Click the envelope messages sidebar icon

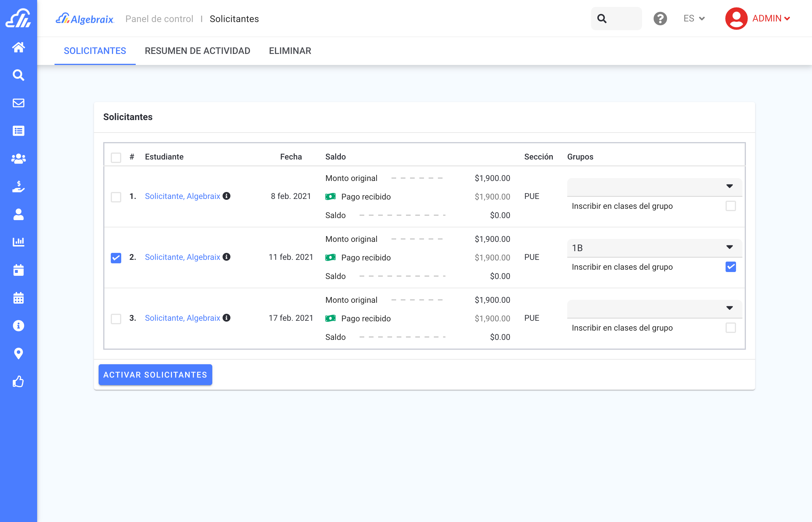pos(18,103)
